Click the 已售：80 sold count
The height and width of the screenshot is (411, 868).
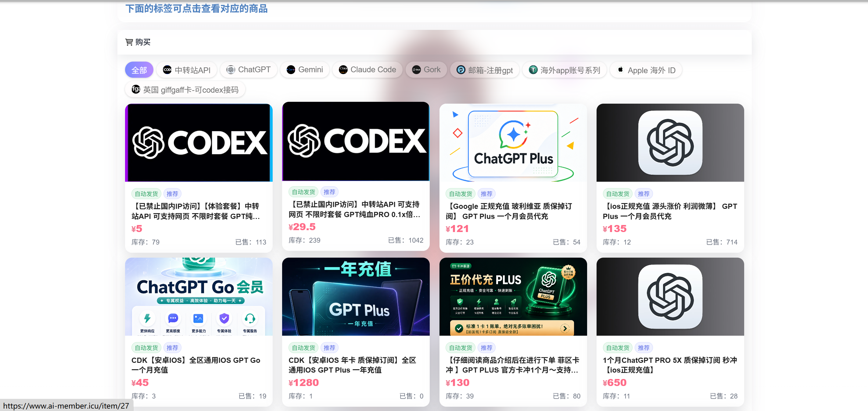pyautogui.click(x=567, y=396)
